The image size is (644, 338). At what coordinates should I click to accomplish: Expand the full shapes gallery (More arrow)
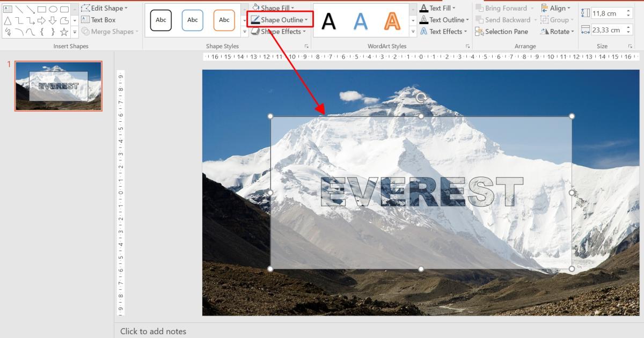(x=75, y=32)
